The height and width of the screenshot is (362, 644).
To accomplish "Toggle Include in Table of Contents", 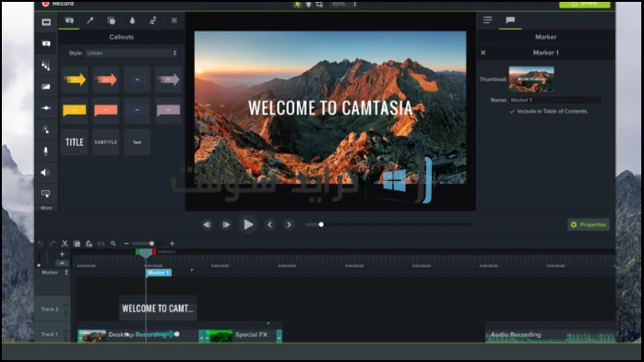I will point(512,112).
